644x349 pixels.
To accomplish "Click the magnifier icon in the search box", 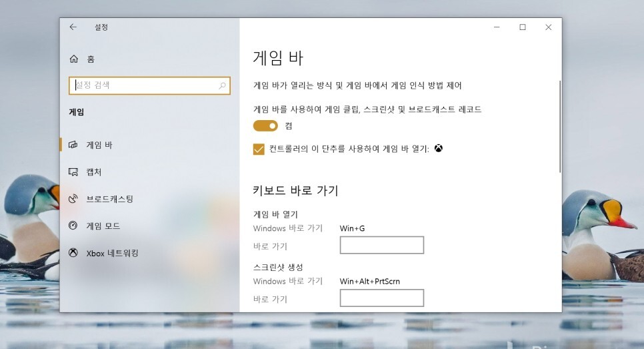I will [222, 85].
